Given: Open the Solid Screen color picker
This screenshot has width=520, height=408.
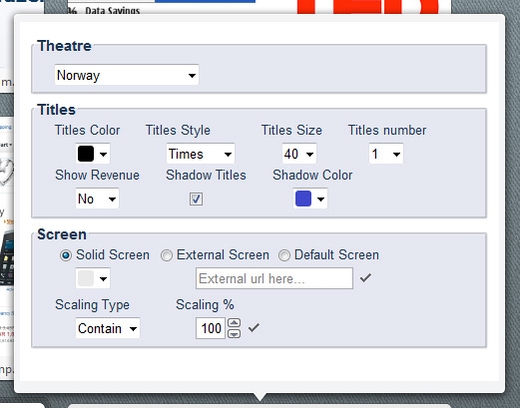Looking at the screenshot, I should tap(93, 278).
